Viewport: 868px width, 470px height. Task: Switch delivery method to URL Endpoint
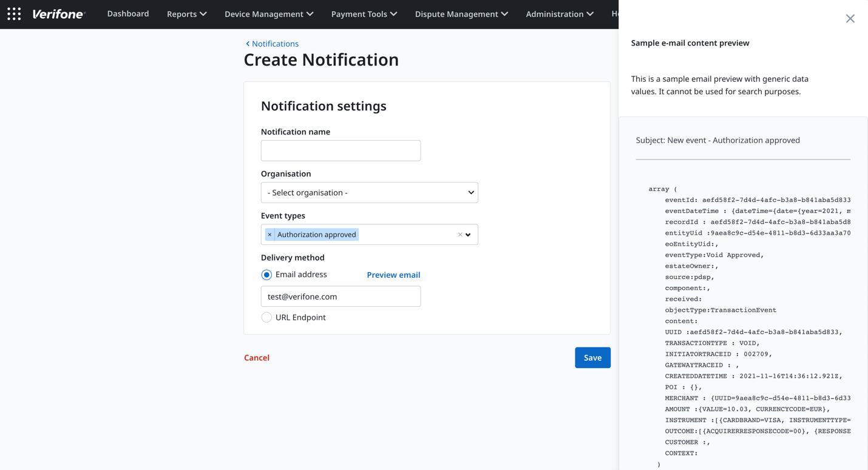click(266, 317)
